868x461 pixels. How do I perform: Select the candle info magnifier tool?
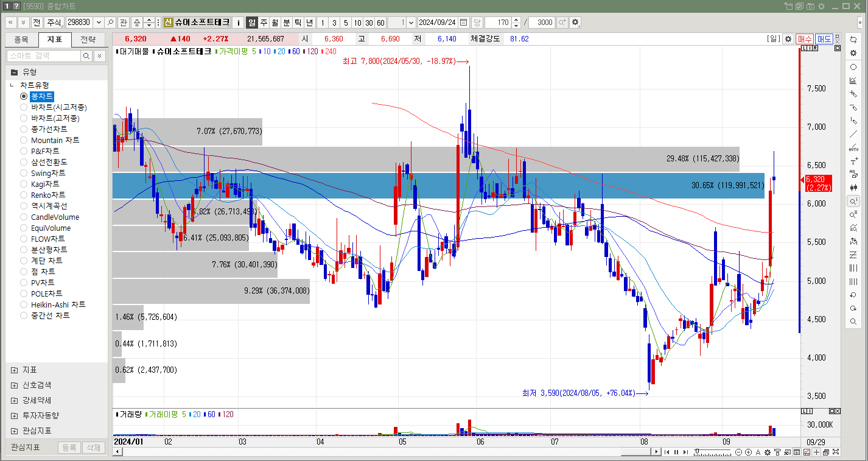[x=853, y=201]
